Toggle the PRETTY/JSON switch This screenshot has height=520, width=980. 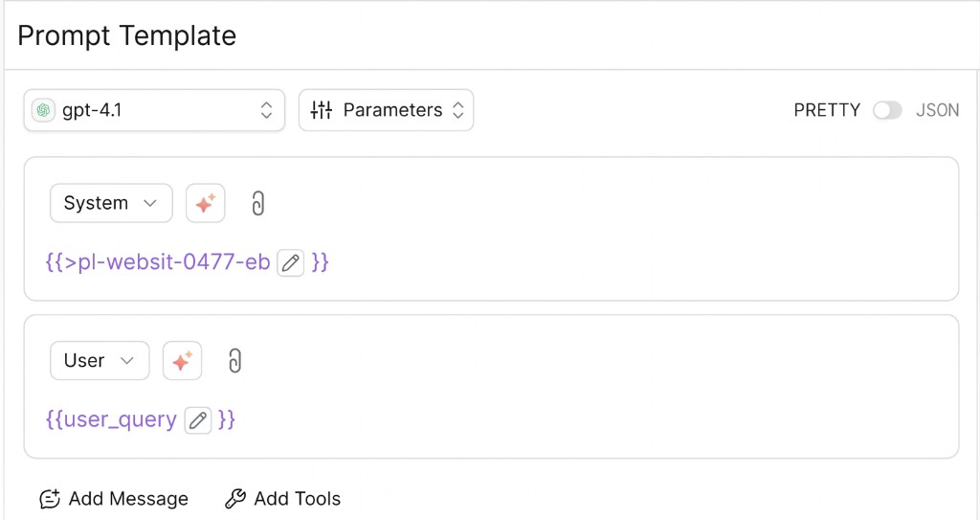point(887,111)
